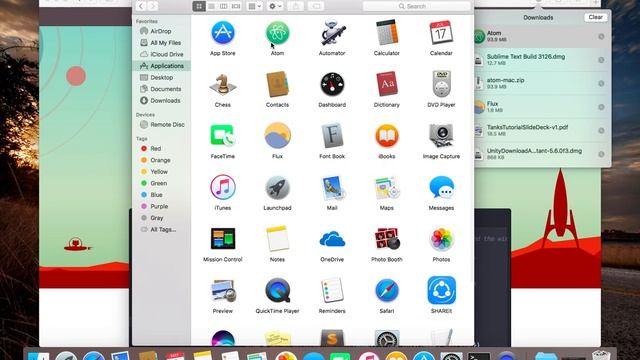Open atom-mac.zip download entry
640x360 pixels.
540,83
